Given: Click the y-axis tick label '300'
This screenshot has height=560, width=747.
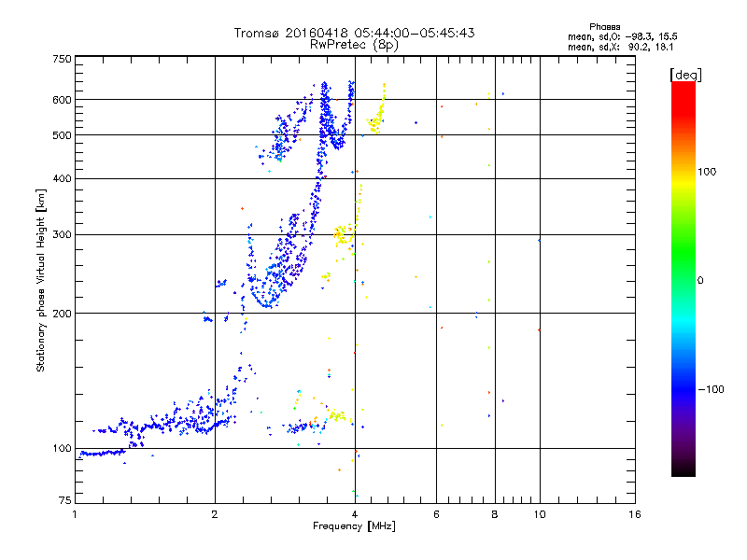Looking at the screenshot, I should click(x=62, y=235).
